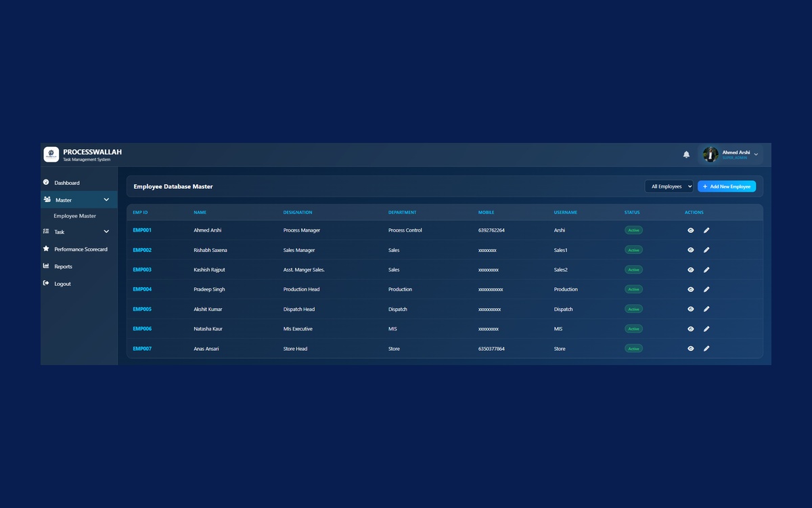Click Active status badge for EMP007
Viewport: 812px width, 508px height.
pos(633,349)
